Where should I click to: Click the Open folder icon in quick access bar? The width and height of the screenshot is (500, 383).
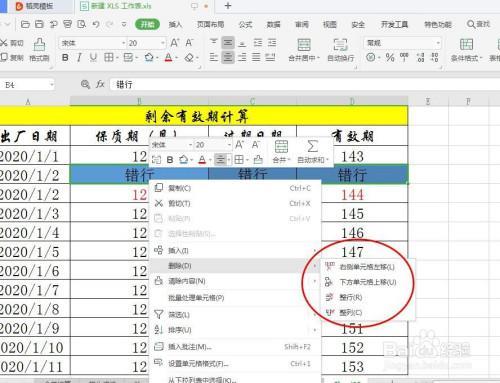[x=25, y=24]
